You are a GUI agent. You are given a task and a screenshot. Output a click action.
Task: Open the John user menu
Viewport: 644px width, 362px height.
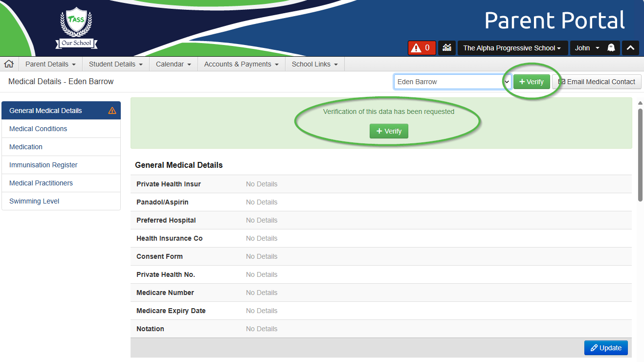coord(587,48)
